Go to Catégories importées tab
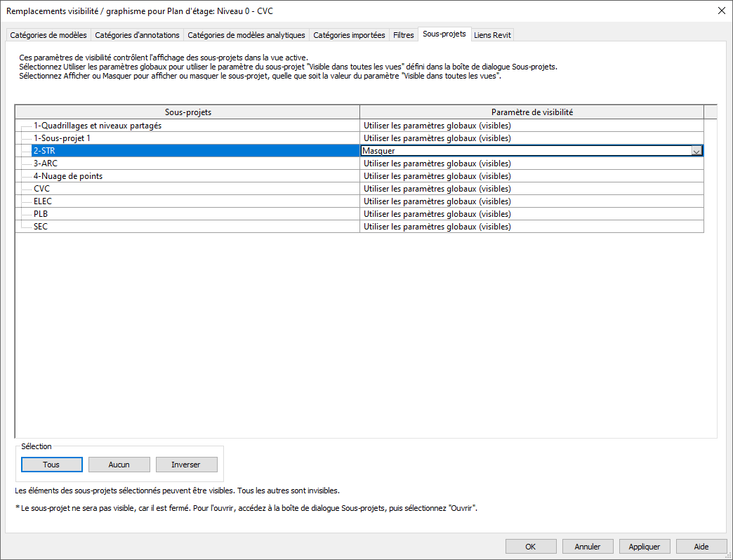733x560 pixels. [x=349, y=35]
